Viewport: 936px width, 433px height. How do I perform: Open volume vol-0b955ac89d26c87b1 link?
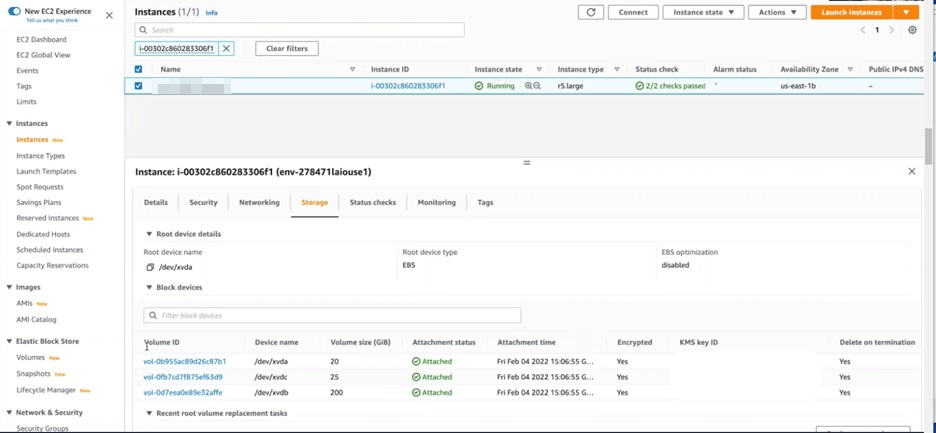[x=185, y=361]
